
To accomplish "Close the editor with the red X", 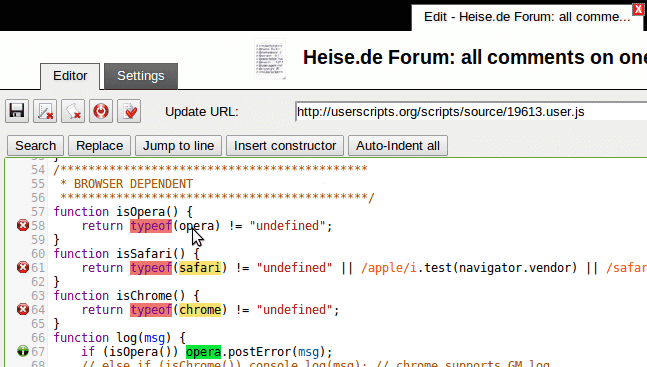I will tap(638, 9).
